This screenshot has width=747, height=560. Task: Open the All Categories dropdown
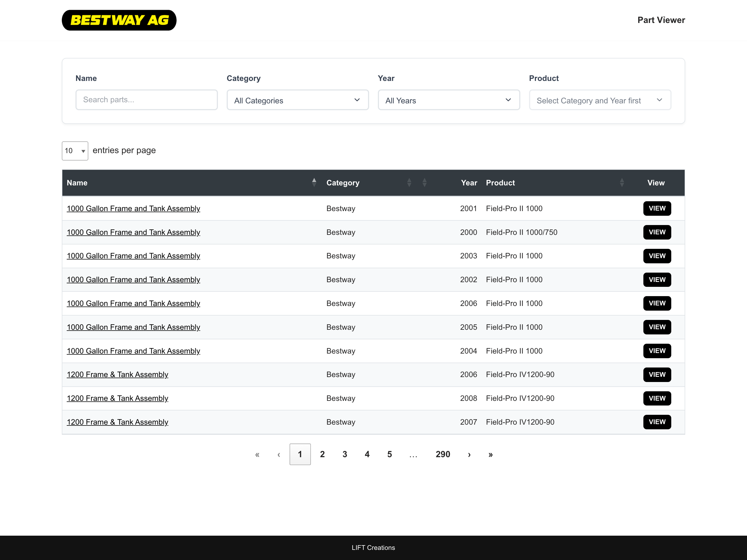click(x=297, y=100)
